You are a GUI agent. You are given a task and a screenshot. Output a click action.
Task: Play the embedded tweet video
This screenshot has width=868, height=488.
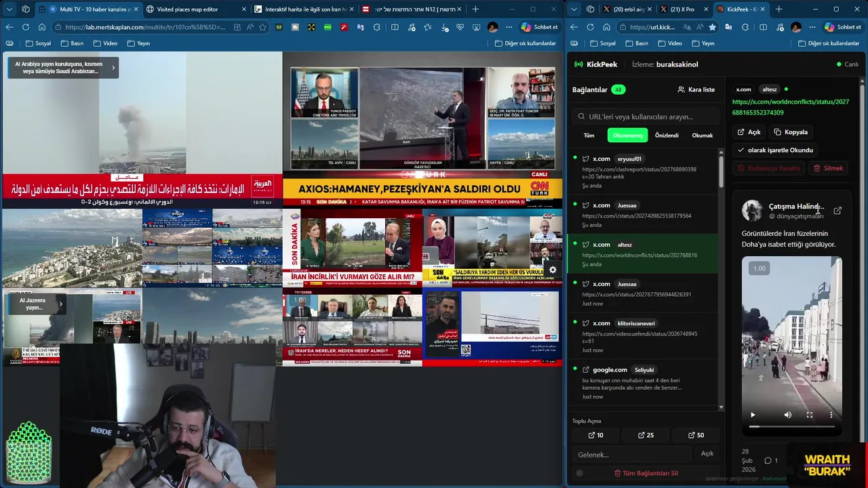pyautogui.click(x=752, y=415)
